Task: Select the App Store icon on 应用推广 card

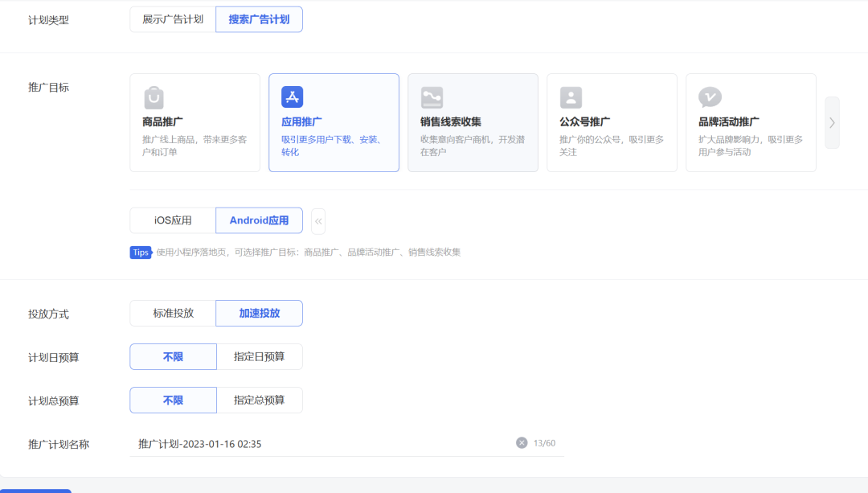Action: [x=293, y=97]
